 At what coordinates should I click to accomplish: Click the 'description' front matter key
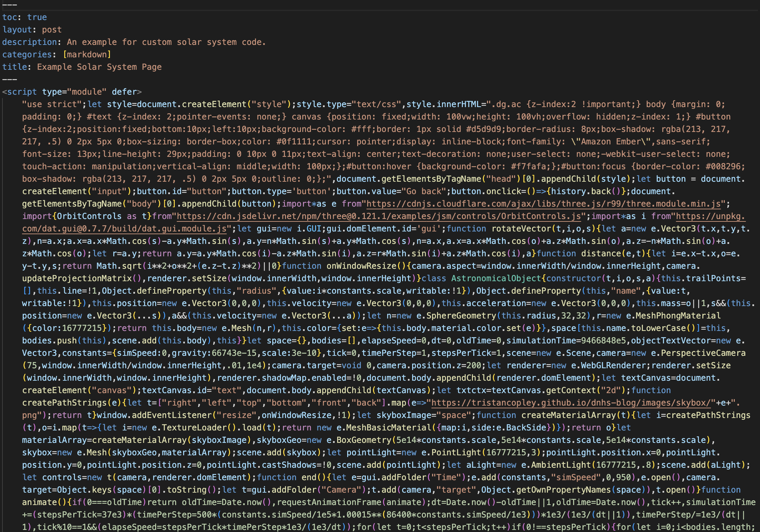[29, 42]
